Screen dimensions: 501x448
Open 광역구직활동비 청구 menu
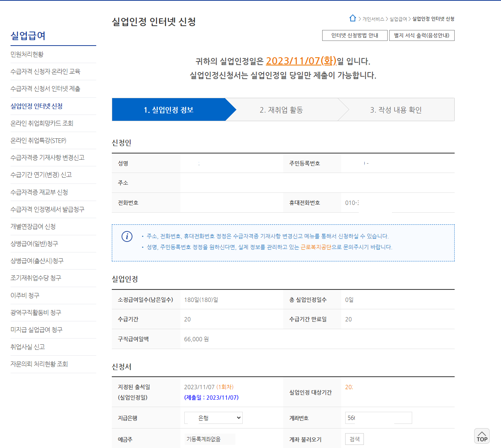point(35,312)
